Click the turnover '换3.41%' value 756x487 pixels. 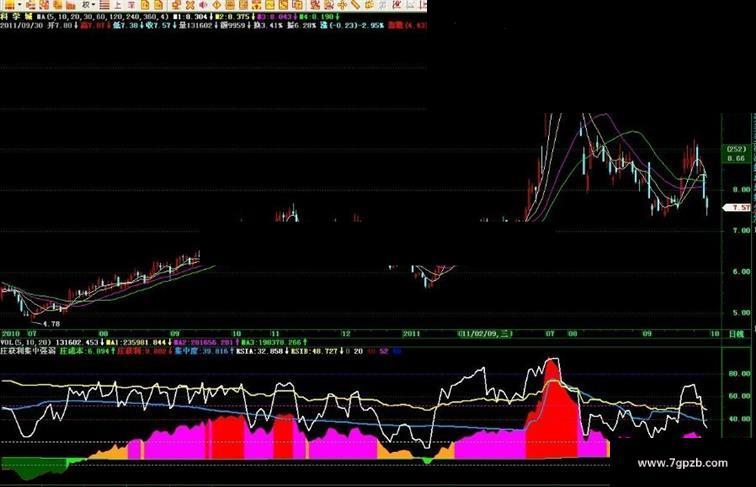pyautogui.click(x=268, y=25)
